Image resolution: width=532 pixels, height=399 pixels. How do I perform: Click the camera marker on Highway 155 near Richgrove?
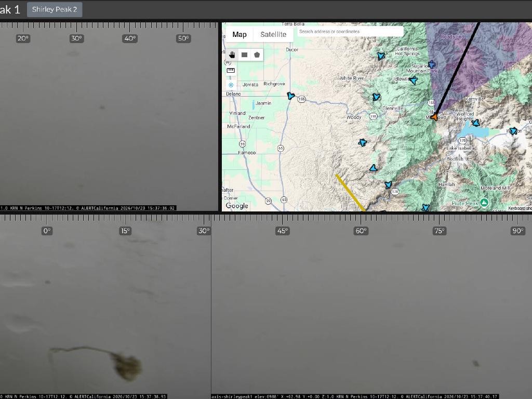tap(291, 96)
